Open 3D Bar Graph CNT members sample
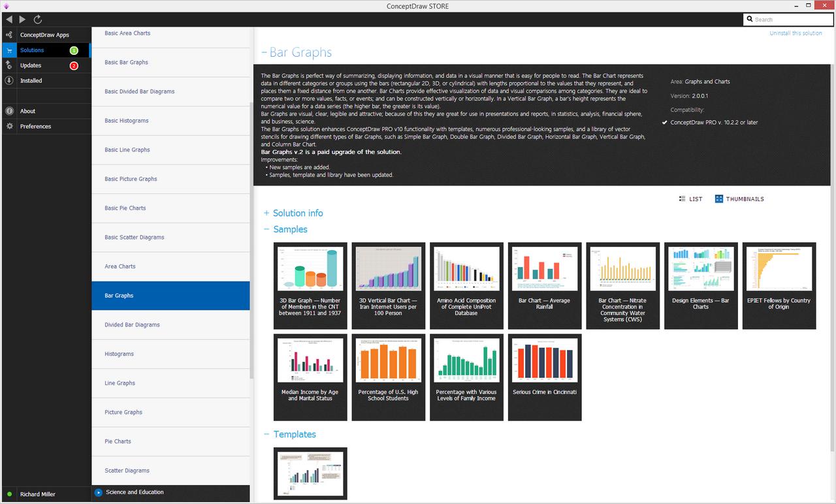836x504 pixels. [310, 285]
